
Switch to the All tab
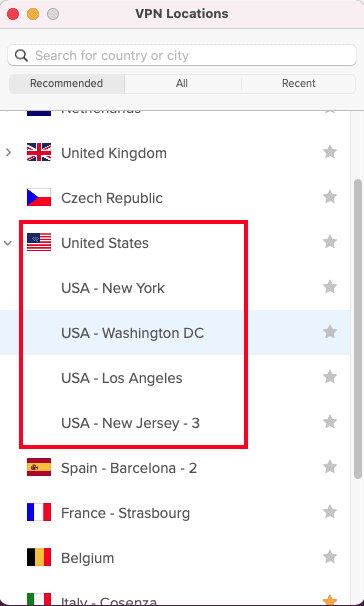182,83
